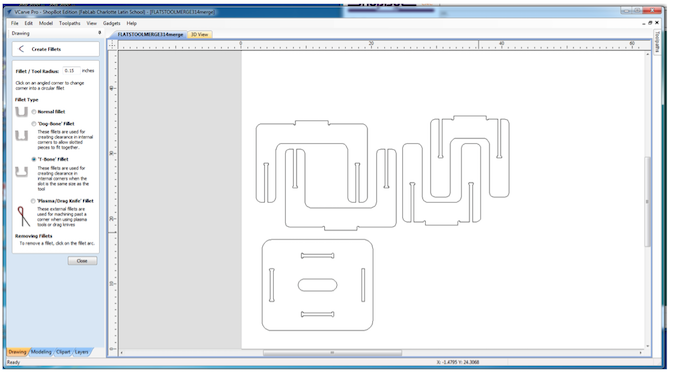679x375 pixels.
Task: Click the T-Bone fillet preview icon
Action: coord(21,172)
